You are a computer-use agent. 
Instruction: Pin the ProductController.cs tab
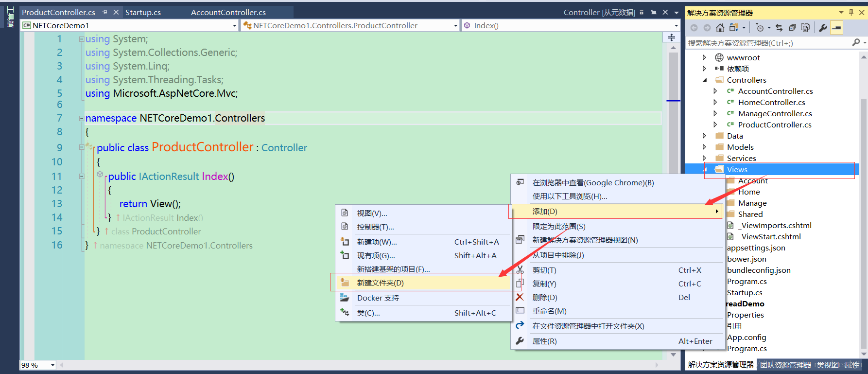click(104, 12)
